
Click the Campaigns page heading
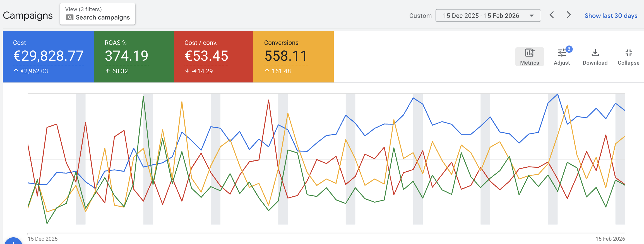tap(28, 15)
